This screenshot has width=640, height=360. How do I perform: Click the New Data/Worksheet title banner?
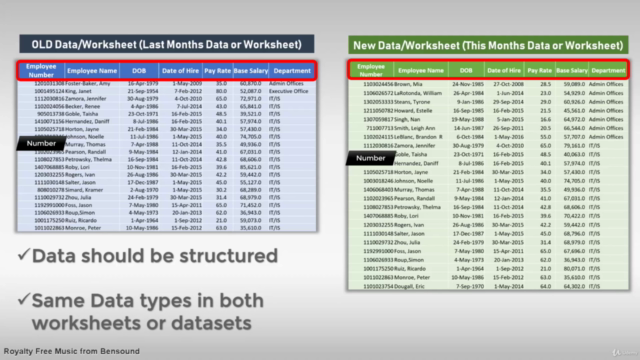[488, 45]
